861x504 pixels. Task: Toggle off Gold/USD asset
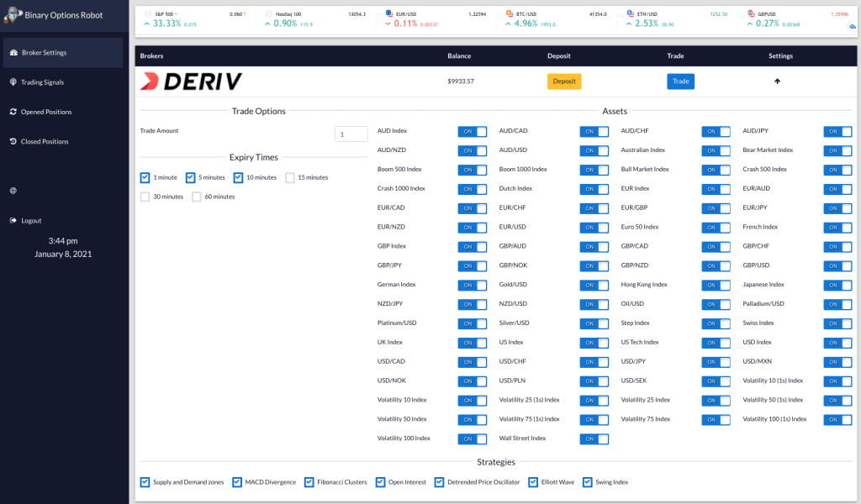point(594,285)
